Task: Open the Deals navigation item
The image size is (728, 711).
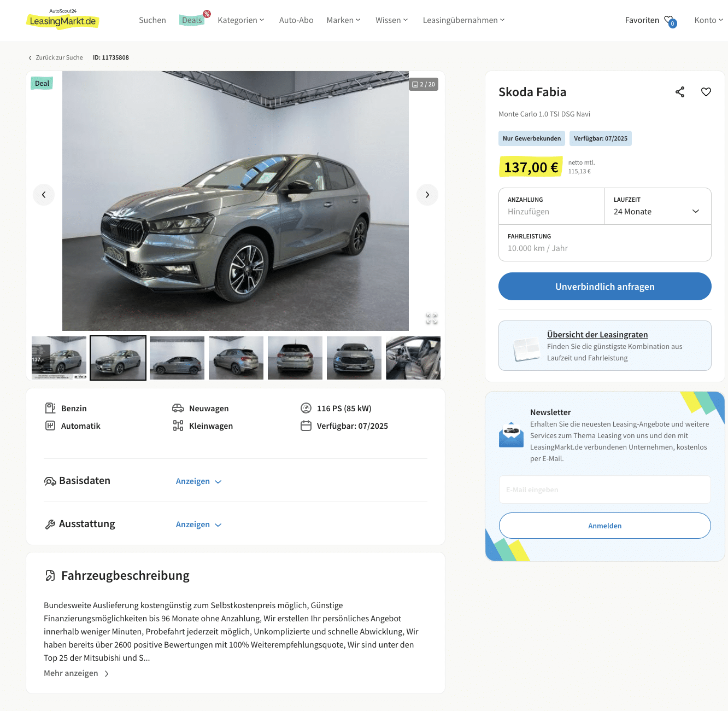Action: (192, 20)
